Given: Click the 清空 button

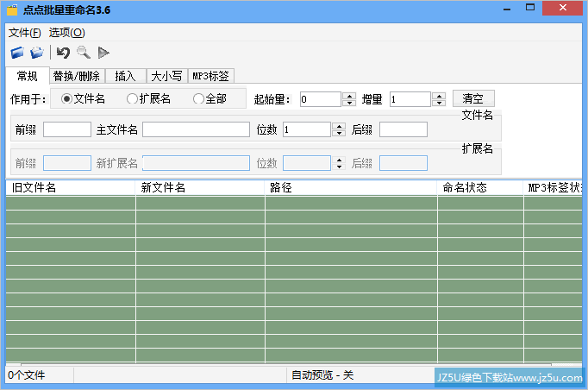Looking at the screenshot, I should pyautogui.click(x=473, y=98).
